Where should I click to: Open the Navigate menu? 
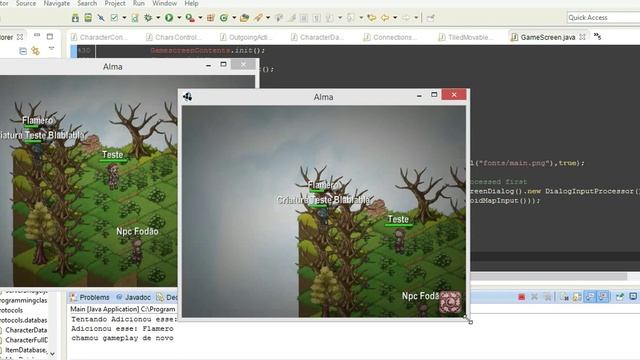[57, 3]
